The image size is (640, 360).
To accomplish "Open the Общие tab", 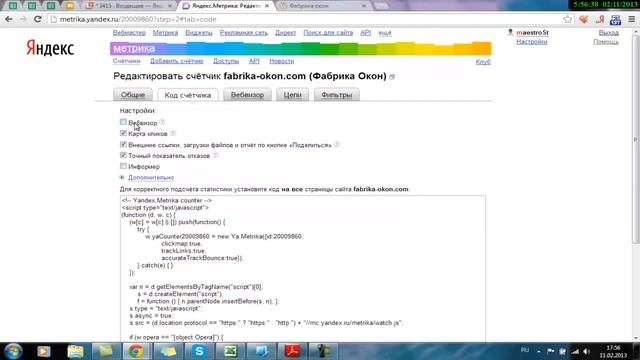I will [x=133, y=95].
